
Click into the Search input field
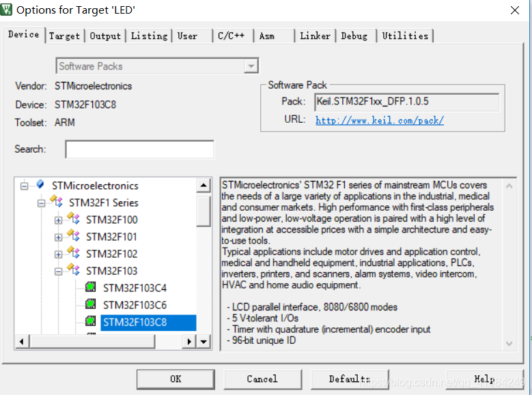point(139,149)
